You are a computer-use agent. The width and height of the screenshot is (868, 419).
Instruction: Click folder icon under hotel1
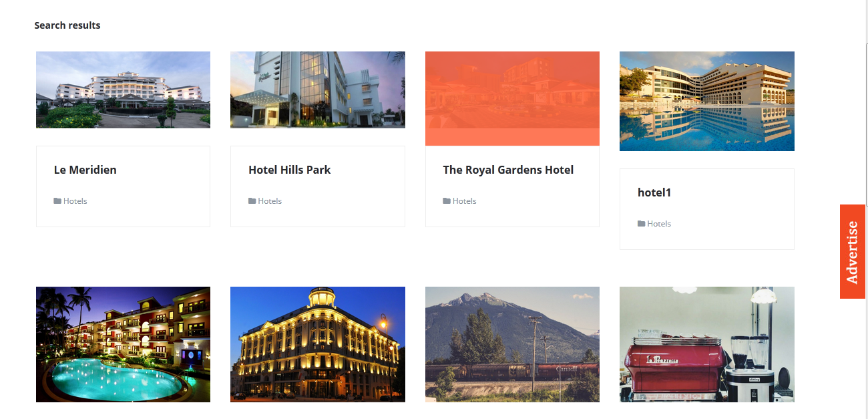641,224
